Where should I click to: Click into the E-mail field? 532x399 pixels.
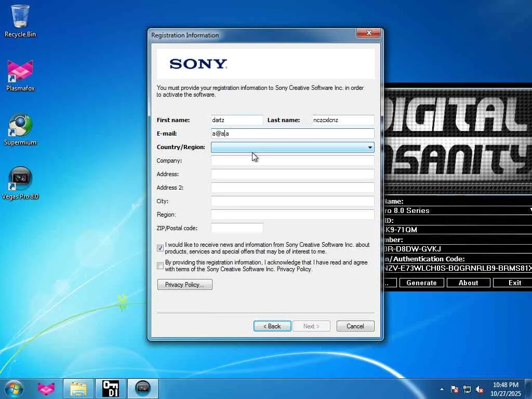point(292,134)
